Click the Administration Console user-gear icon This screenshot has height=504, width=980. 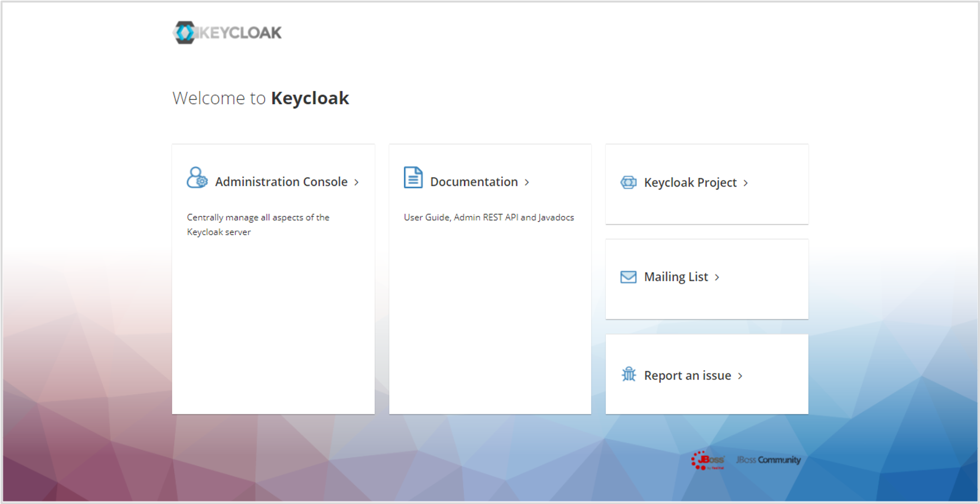(x=197, y=178)
